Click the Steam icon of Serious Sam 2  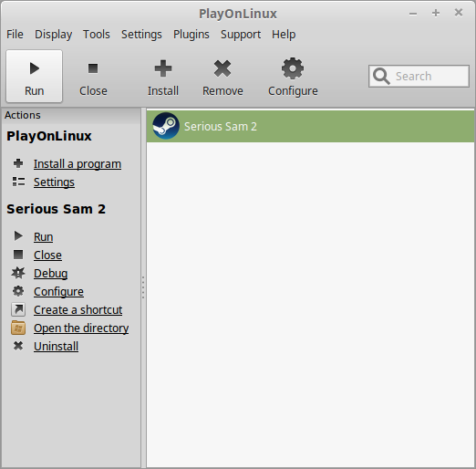166,126
